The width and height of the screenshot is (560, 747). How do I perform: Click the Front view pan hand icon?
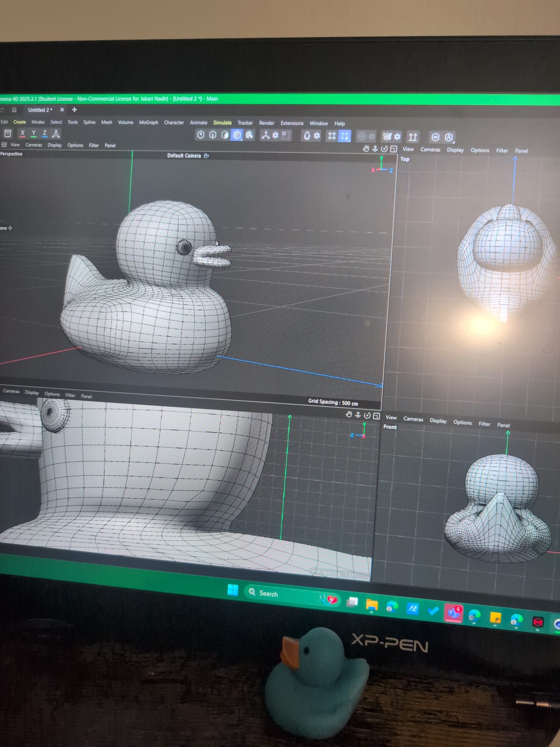tap(349, 415)
